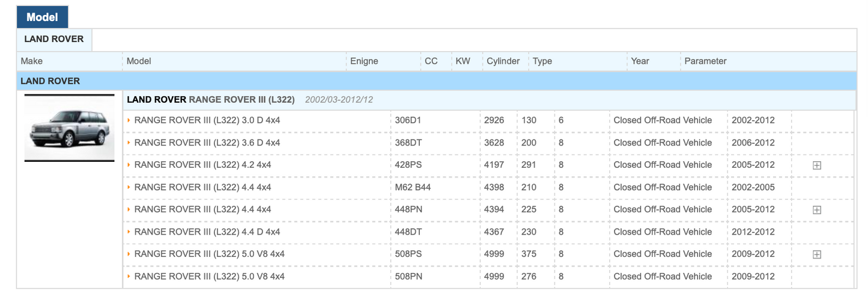
Task: Open the 4.4 4x4 model with 448PN engine
Action: tap(202, 209)
